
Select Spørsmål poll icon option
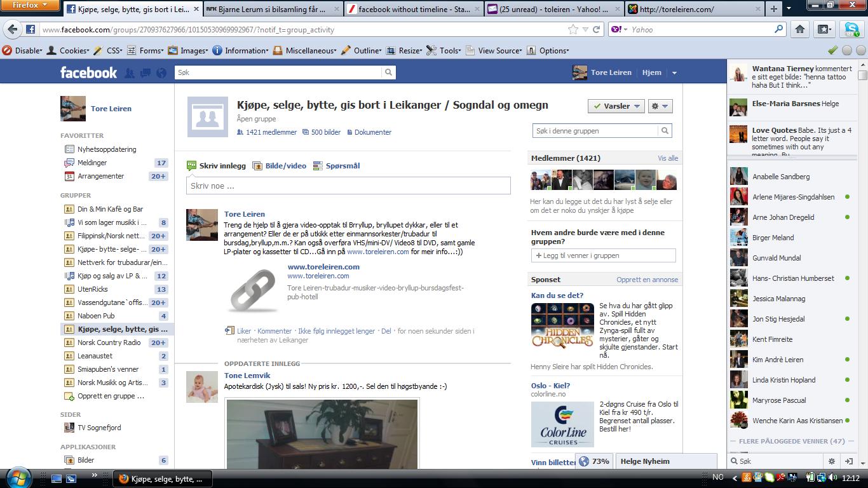pyautogui.click(x=318, y=166)
